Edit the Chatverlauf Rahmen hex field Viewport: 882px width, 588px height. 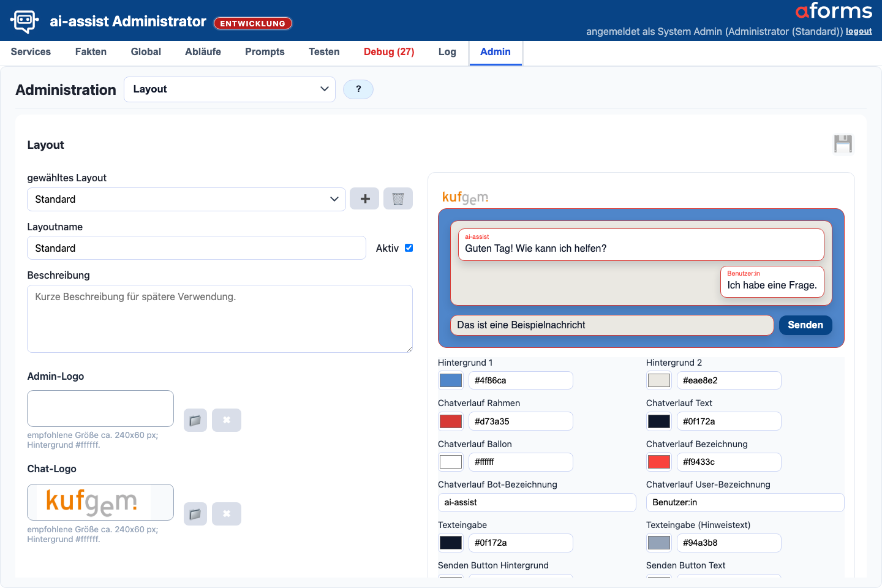click(x=521, y=421)
